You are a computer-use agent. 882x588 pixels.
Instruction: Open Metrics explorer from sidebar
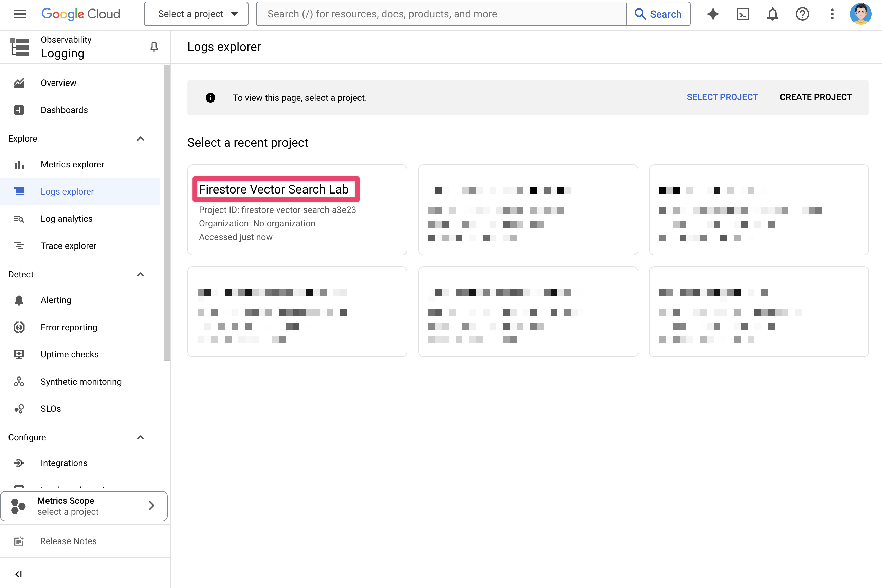click(x=73, y=164)
